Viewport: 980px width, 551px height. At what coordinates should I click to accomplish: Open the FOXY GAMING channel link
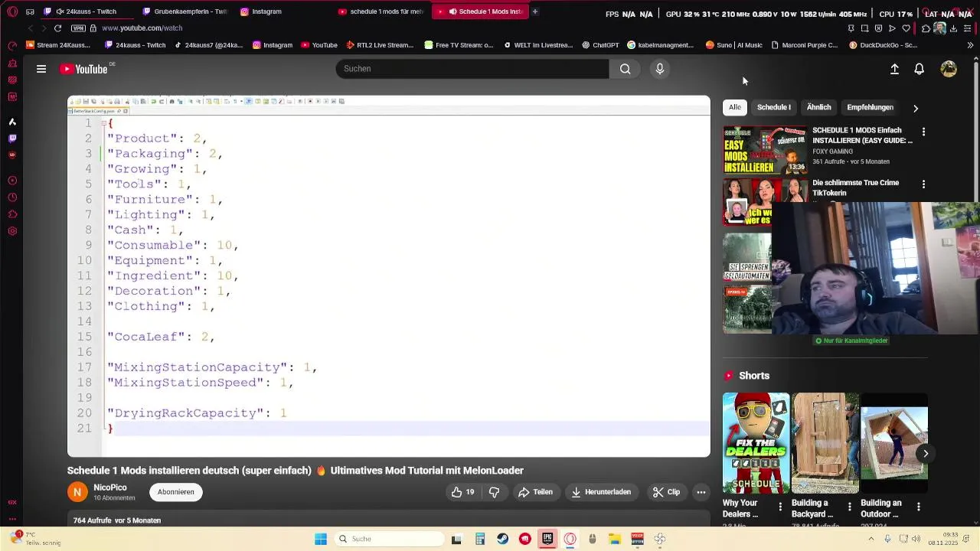[x=832, y=152]
